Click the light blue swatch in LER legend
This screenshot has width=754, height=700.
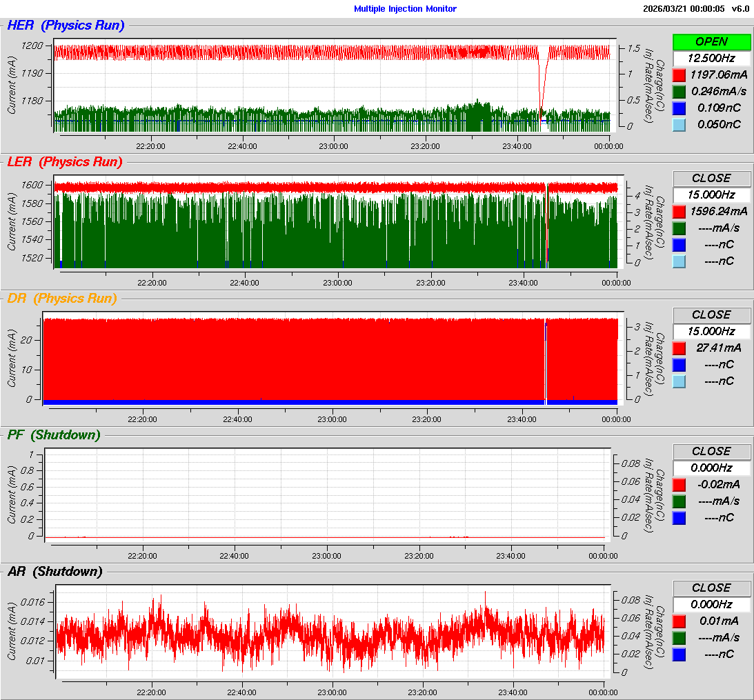pos(679,261)
